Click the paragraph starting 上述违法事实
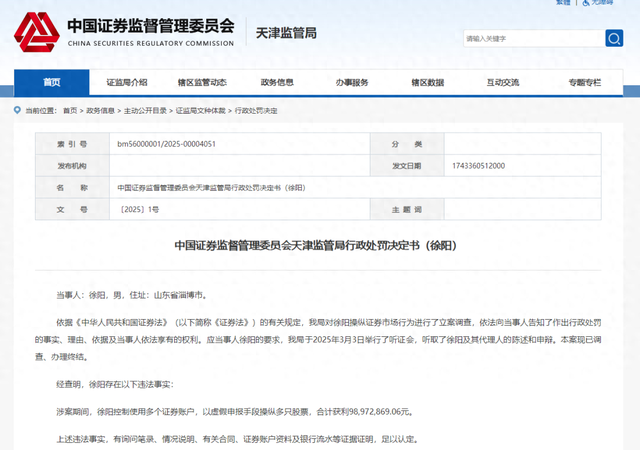The image size is (640, 450). (x=237, y=439)
